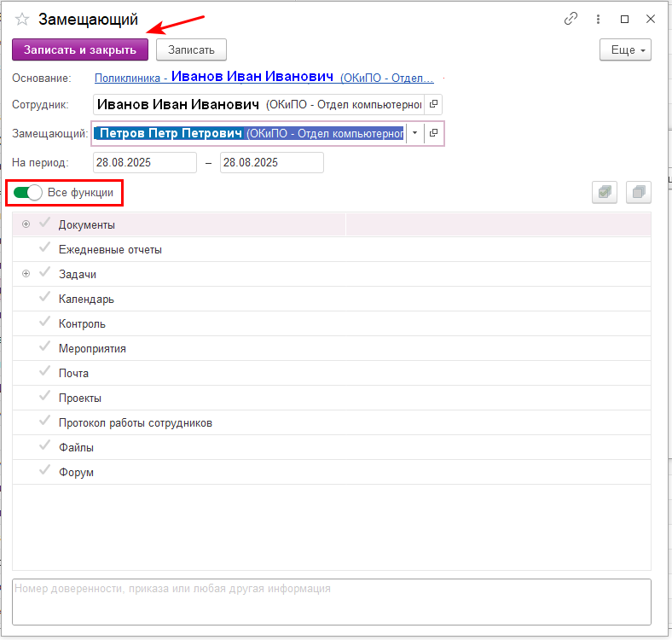This screenshot has height=640, width=672.
Task: Open the Еще menu
Action: (625, 50)
